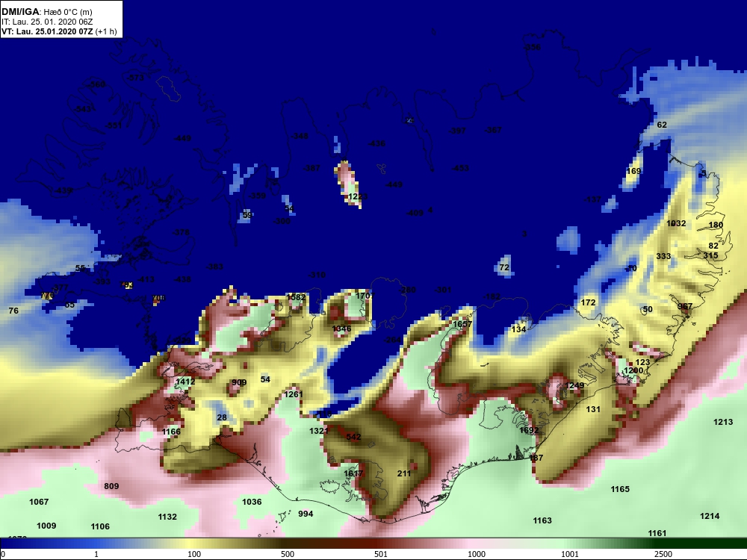The image size is (747, 560).
Task: Click the map value 809
Action: (111, 486)
